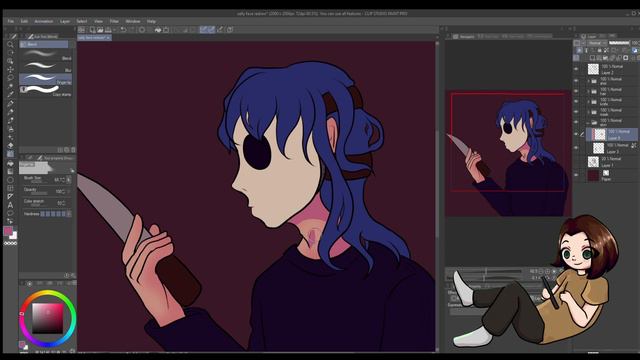This screenshot has height=360, width=640.
Task: Select the Airbrush tool
Action: tap(10, 129)
